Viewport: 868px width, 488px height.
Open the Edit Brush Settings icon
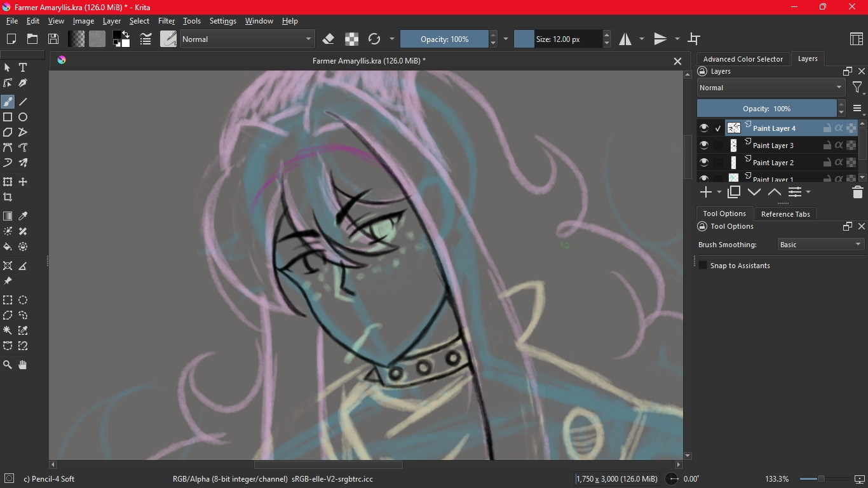click(x=146, y=39)
